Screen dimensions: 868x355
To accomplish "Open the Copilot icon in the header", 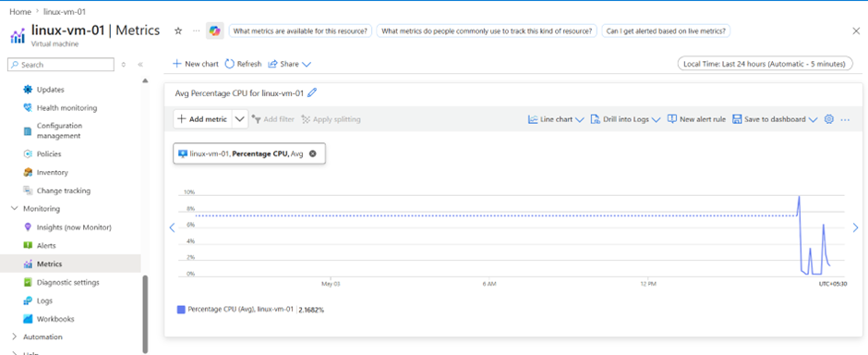I will click(215, 31).
